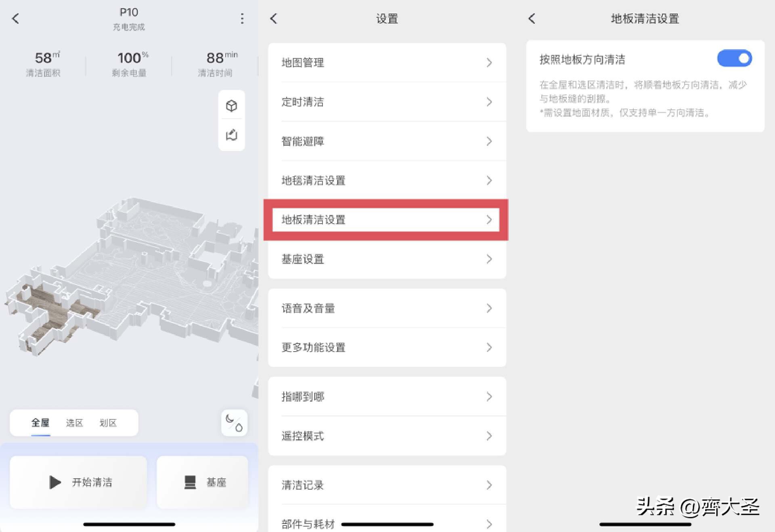Switch to the 划区 tab
The width and height of the screenshot is (775, 532).
(x=107, y=423)
